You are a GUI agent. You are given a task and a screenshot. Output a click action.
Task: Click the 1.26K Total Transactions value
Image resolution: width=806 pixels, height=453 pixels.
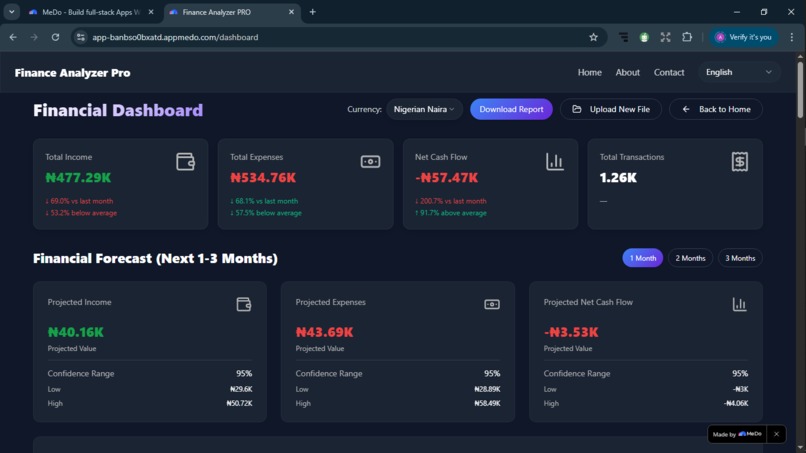coord(618,177)
